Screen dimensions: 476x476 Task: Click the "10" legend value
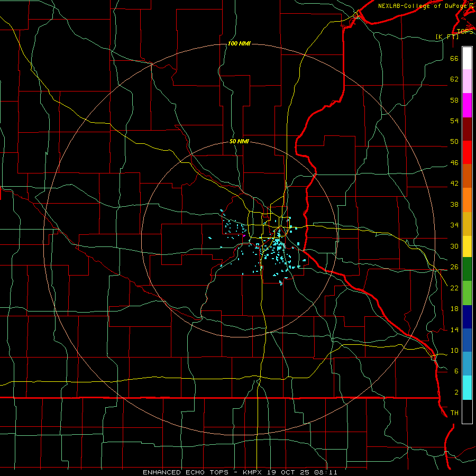coord(454,351)
